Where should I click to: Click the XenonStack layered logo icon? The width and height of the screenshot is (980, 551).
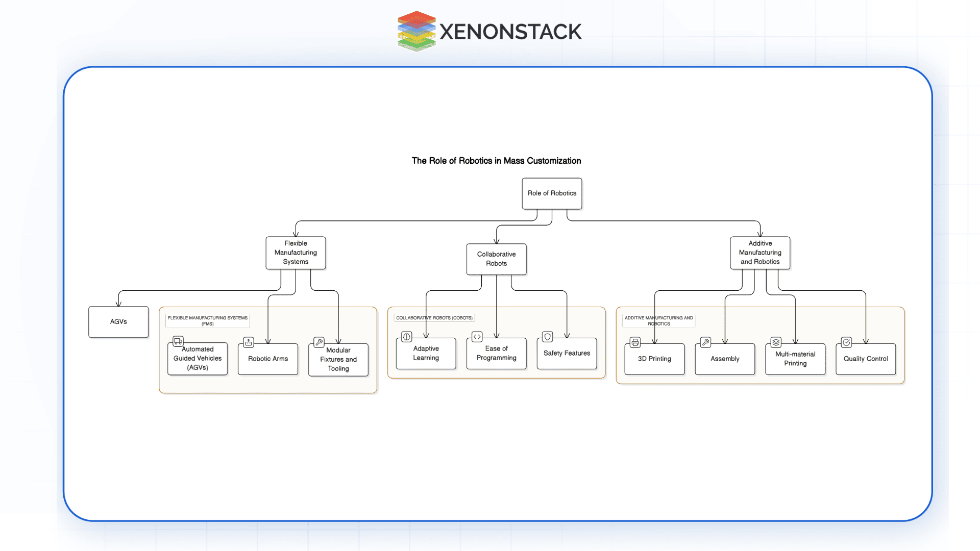pyautogui.click(x=416, y=31)
